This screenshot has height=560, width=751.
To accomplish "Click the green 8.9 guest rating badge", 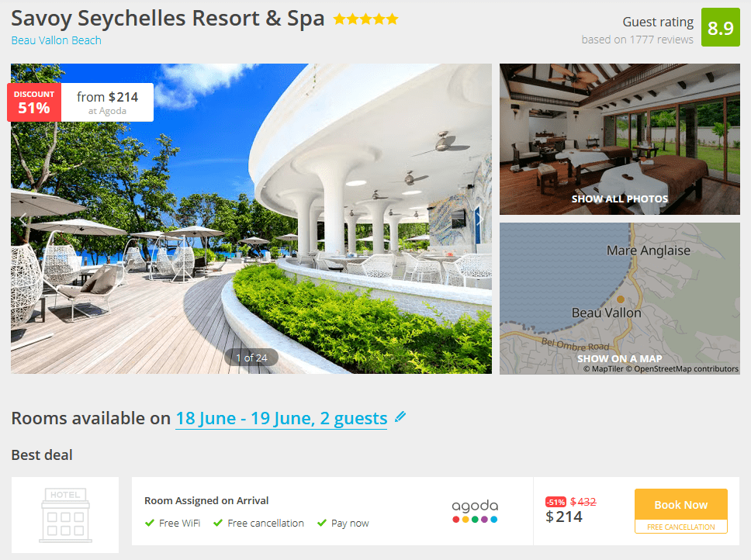I will (x=720, y=27).
